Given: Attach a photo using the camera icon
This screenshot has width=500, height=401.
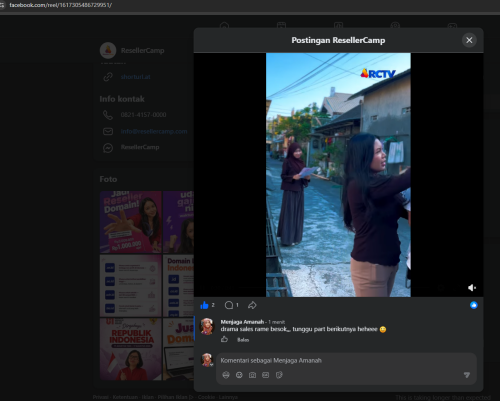Looking at the screenshot, I should pyautogui.click(x=252, y=375).
